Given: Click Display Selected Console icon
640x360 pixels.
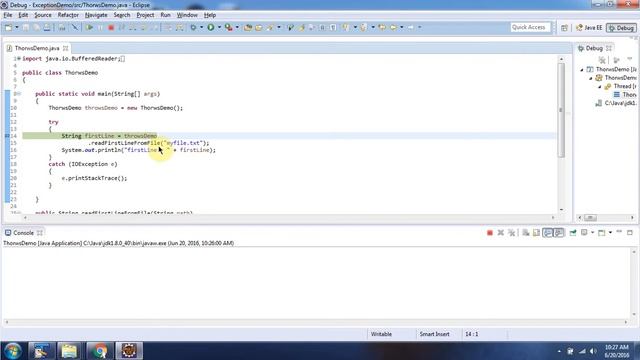Looking at the screenshot, I should [x=584, y=233].
